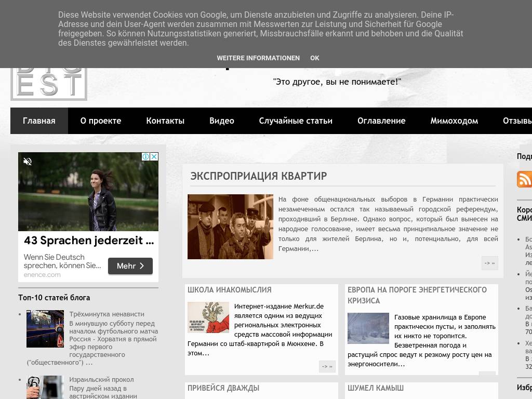
Task: Go to the 'Главная' menu tab
Action: (x=39, y=121)
